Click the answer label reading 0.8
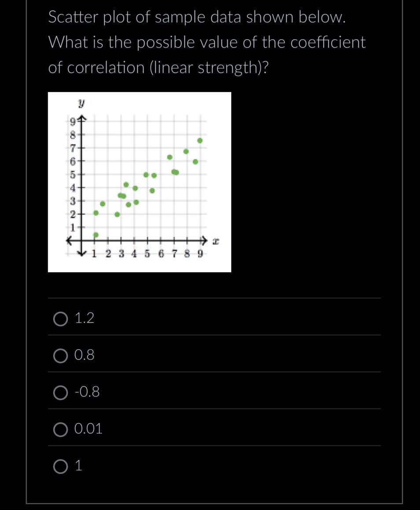Screen dimensions: 420x510 click(x=85, y=356)
